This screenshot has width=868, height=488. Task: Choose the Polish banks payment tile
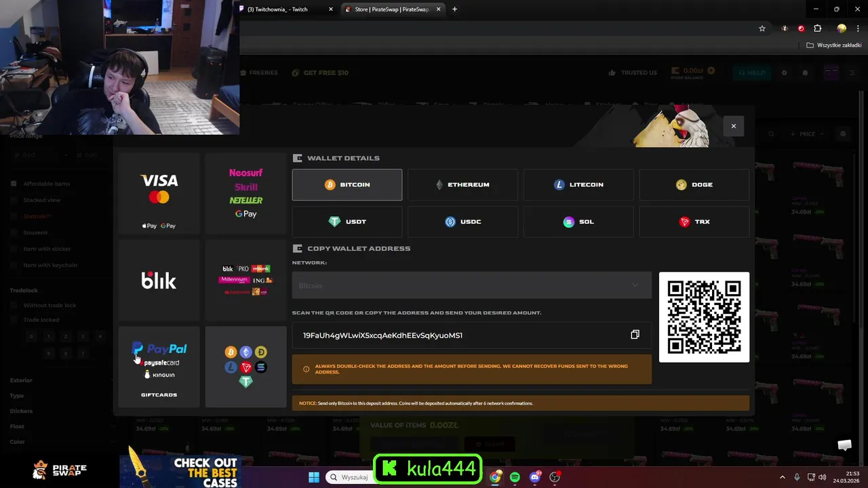(x=245, y=280)
